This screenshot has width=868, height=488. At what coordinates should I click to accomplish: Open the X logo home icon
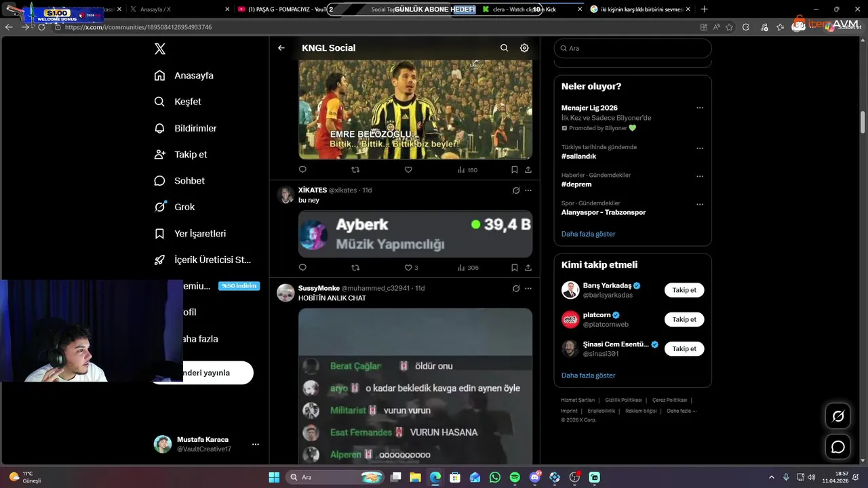point(159,49)
